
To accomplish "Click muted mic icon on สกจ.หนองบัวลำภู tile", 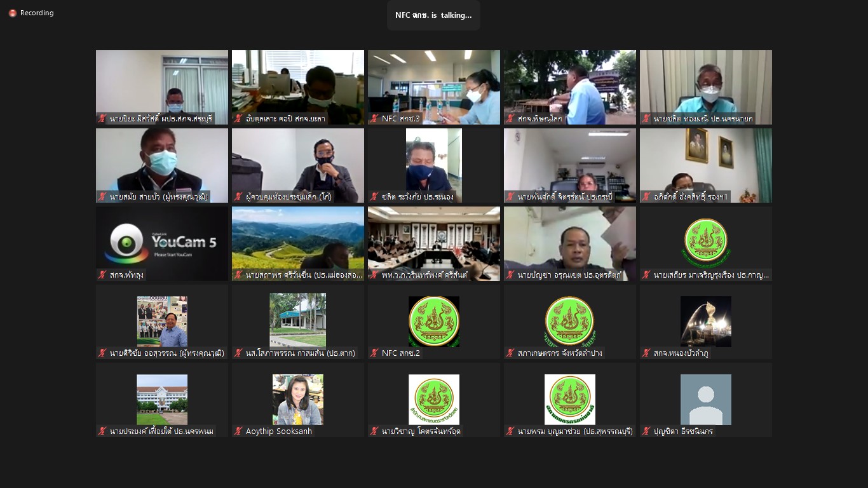I will click(646, 353).
